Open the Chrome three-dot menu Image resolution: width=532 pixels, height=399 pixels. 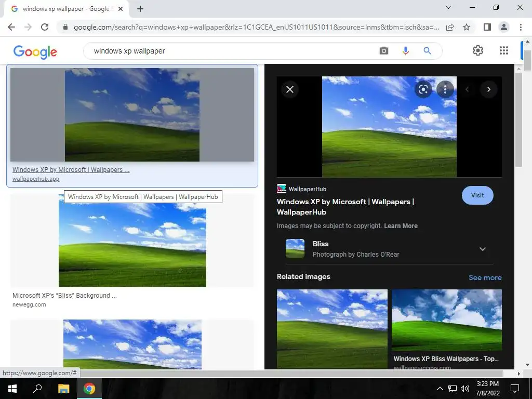click(521, 27)
